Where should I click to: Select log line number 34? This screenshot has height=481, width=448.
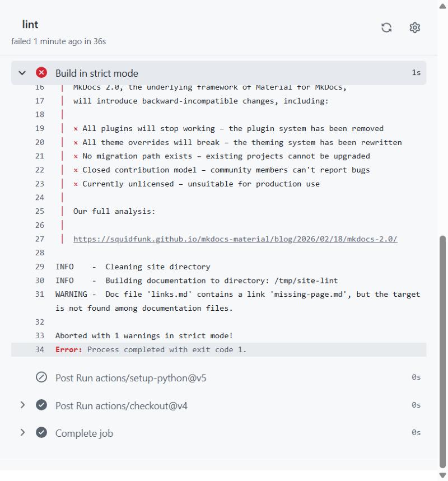[x=40, y=350]
